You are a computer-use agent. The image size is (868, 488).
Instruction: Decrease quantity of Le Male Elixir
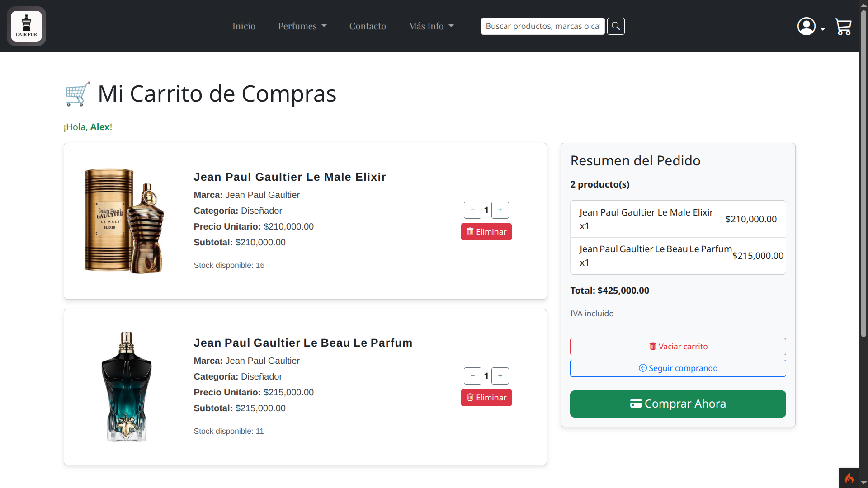[472, 210]
